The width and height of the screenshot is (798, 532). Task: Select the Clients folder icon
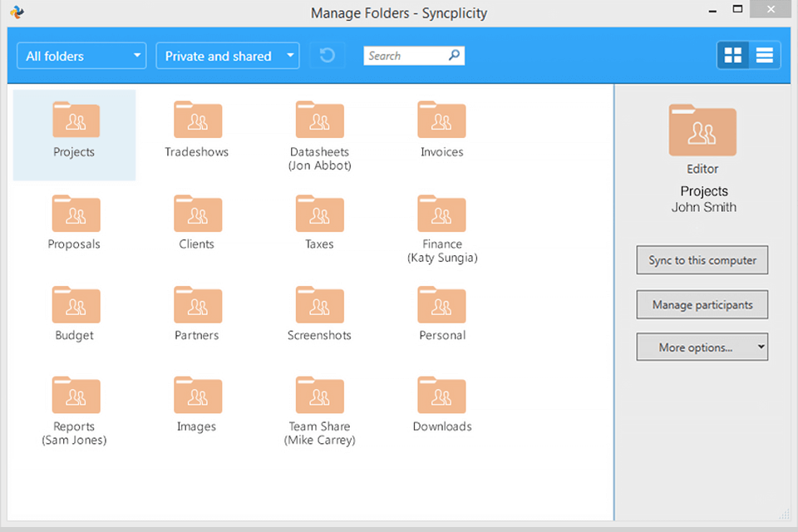pos(198,214)
